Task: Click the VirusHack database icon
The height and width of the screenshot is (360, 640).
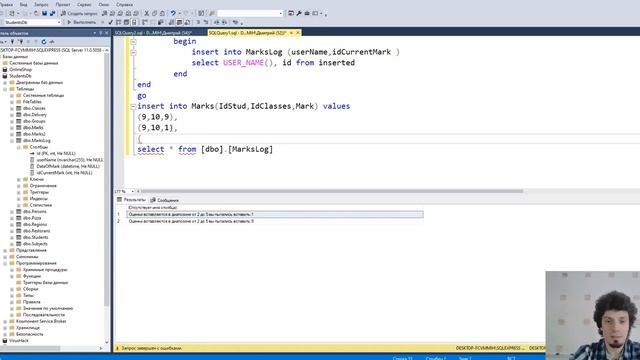Action: click(5, 340)
